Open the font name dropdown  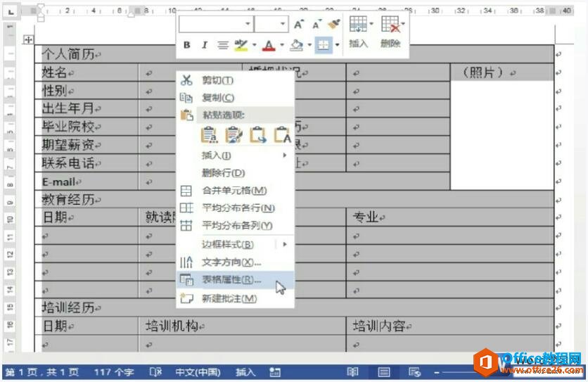pyautogui.click(x=248, y=24)
